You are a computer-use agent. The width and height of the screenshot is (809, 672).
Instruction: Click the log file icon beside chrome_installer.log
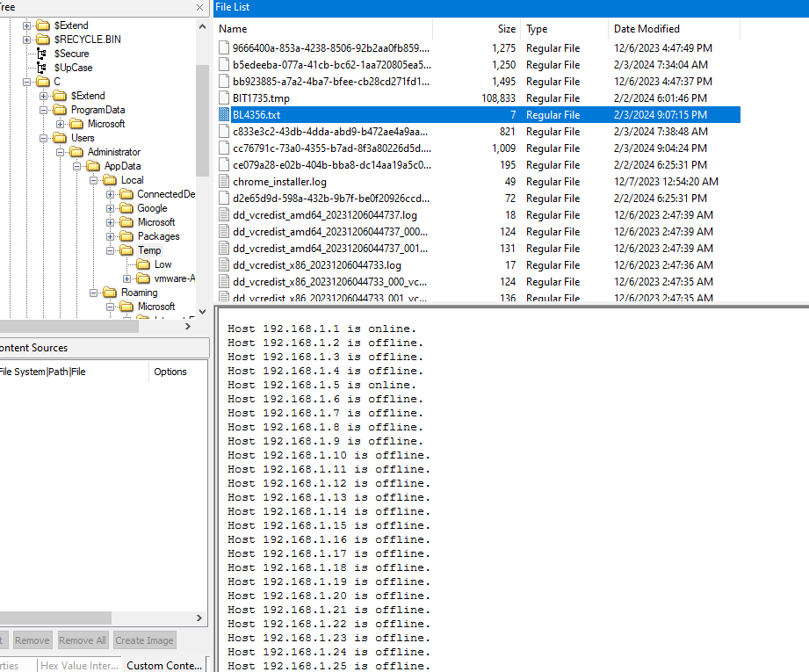pyautogui.click(x=224, y=182)
